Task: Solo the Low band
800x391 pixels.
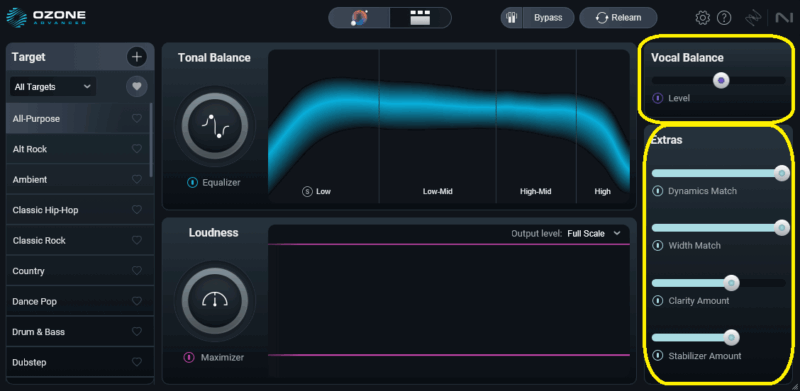Action: pyautogui.click(x=307, y=192)
